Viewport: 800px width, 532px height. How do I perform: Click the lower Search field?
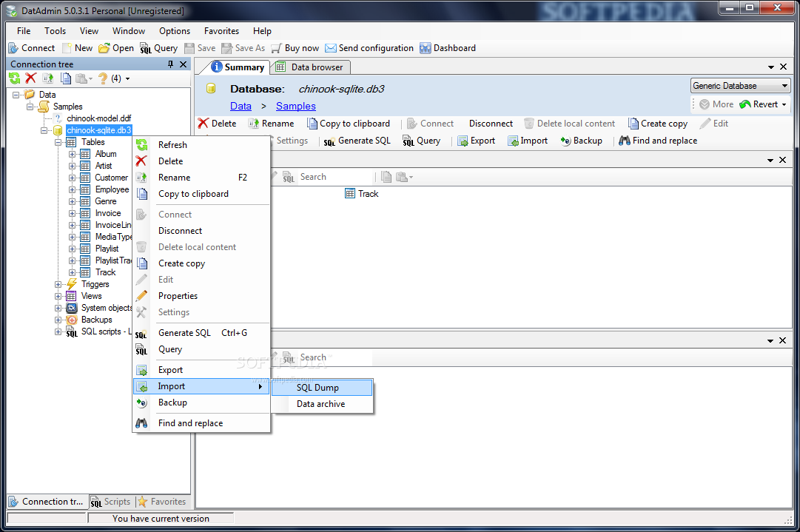pyautogui.click(x=335, y=357)
